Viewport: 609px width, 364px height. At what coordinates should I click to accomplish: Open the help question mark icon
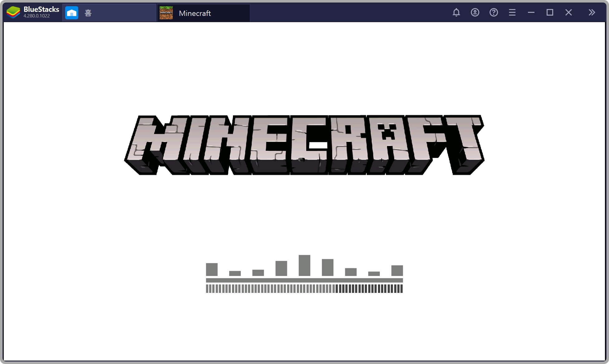tap(494, 12)
